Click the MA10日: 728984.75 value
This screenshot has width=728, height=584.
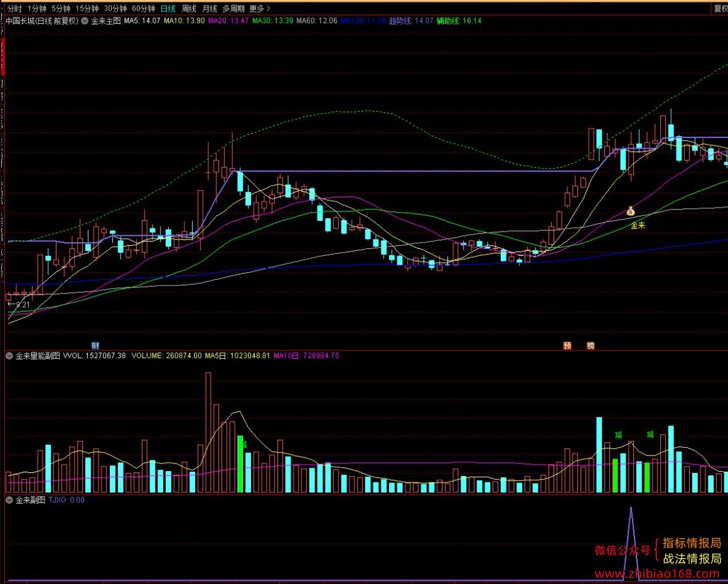(306, 356)
